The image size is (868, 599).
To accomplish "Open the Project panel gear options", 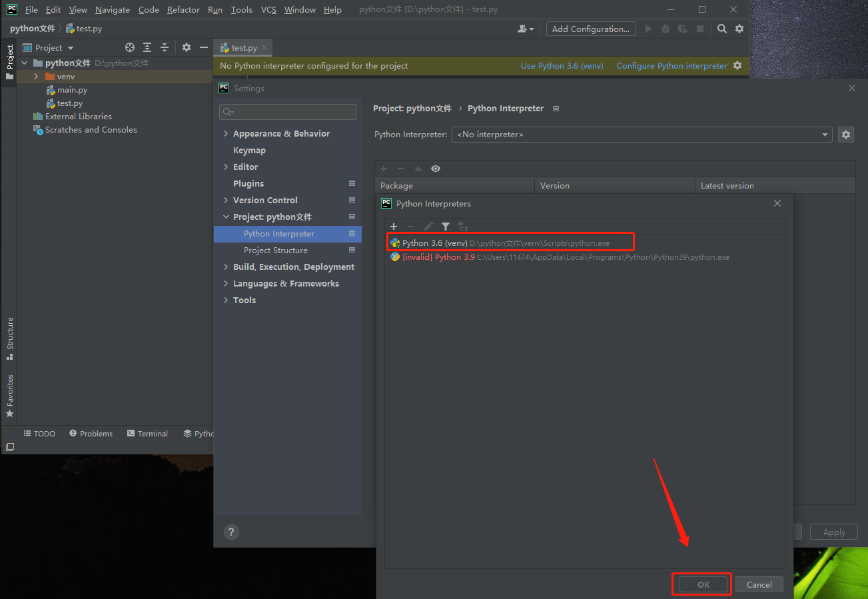I will click(x=187, y=47).
